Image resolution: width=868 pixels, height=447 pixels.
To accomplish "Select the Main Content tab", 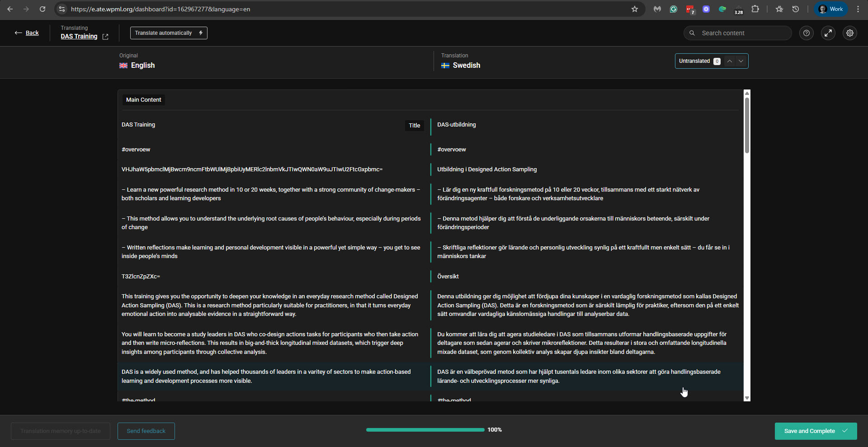I will coord(143,100).
